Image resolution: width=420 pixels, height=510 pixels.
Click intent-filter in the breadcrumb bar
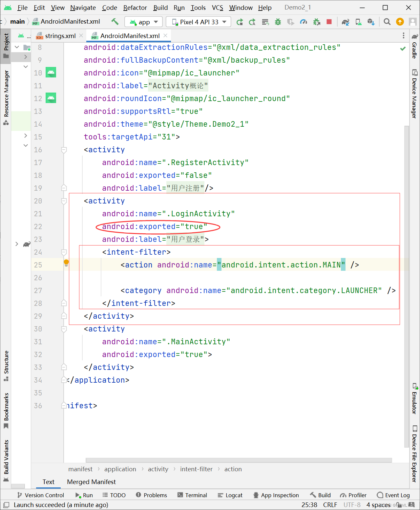pyautogui.click(x=196, y=469)
